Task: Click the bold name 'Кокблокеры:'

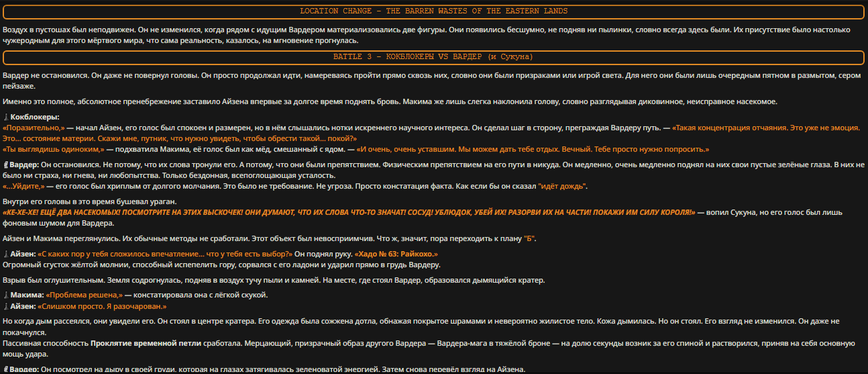Action: pyautogui.click(x=34, y=118)
